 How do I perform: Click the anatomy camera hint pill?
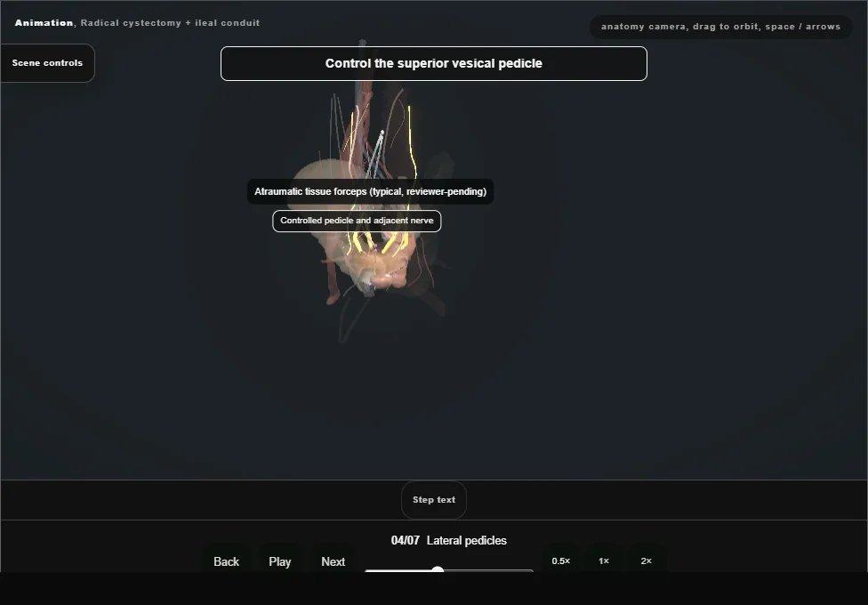pos(720,27)
